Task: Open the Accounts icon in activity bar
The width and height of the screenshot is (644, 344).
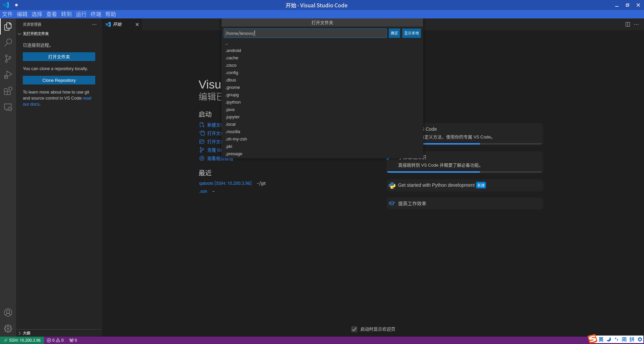Action: [x=8, y=312]
